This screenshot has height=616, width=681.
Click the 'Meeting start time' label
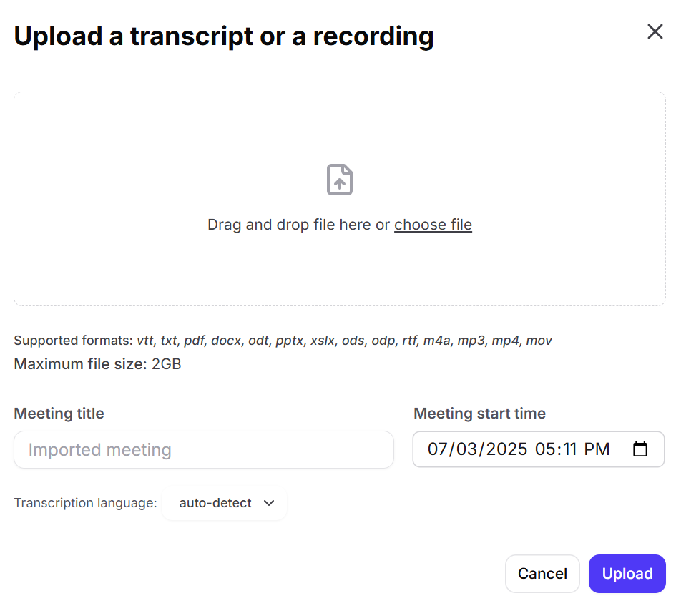pos(479,414)
